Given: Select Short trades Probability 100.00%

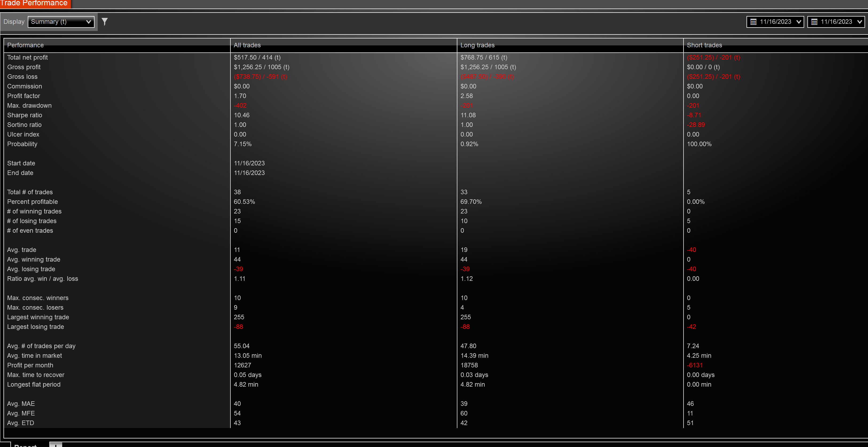Looking at the screenshot, I should pyautogui.click(x=700, y=144).
